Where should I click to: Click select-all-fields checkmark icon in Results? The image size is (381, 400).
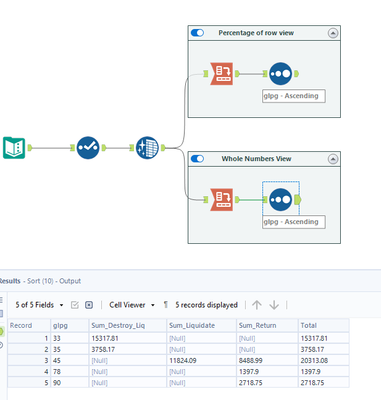[75, 305]
